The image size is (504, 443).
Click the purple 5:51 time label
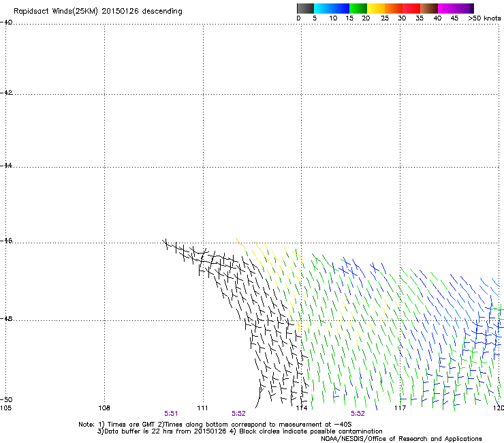(x=171, y=414)
